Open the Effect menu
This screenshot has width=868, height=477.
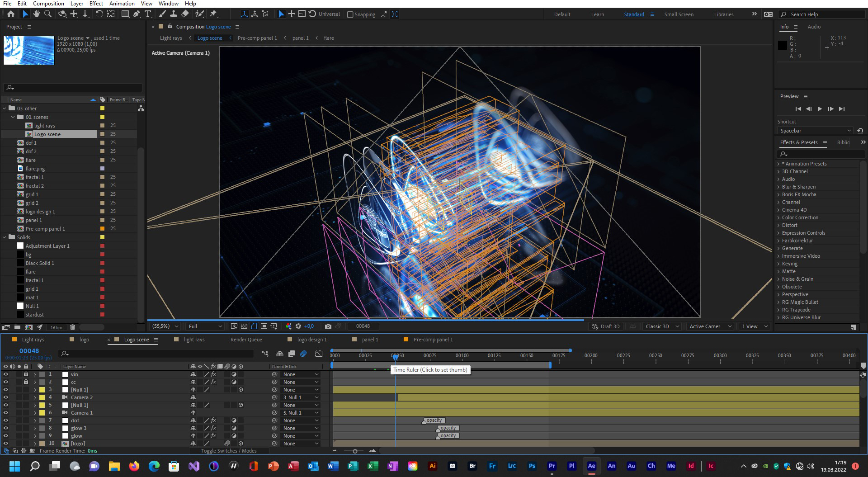(96, 4)
